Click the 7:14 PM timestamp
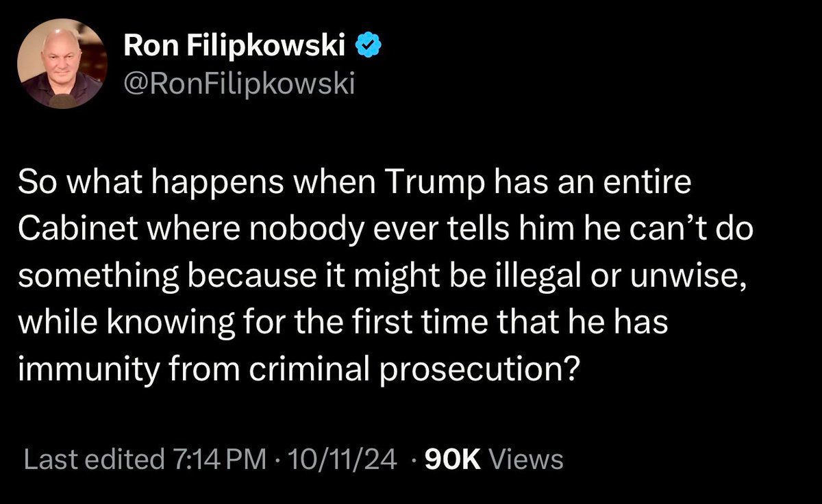Image resolution: width=822 pixels, height=504 pixels. (214, 459)
